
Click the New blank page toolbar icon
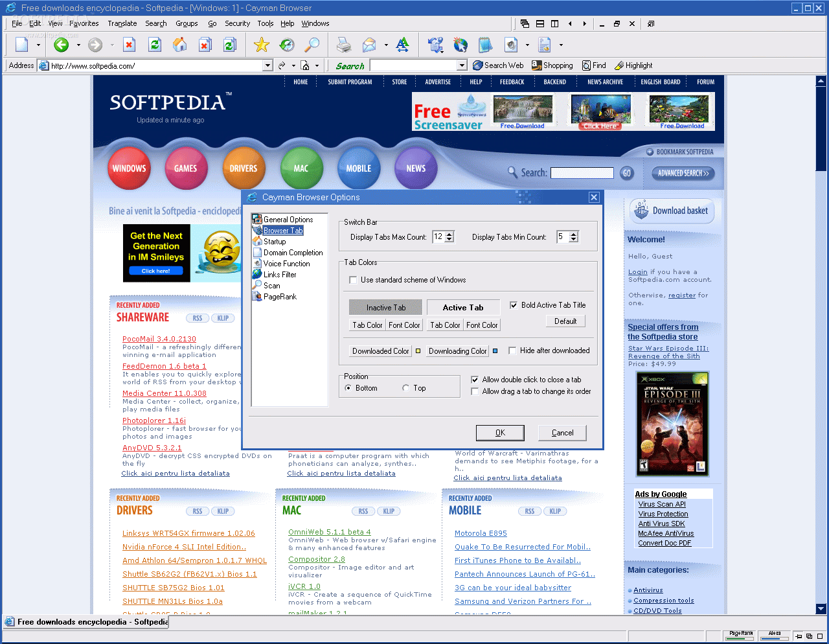[22, 45]
